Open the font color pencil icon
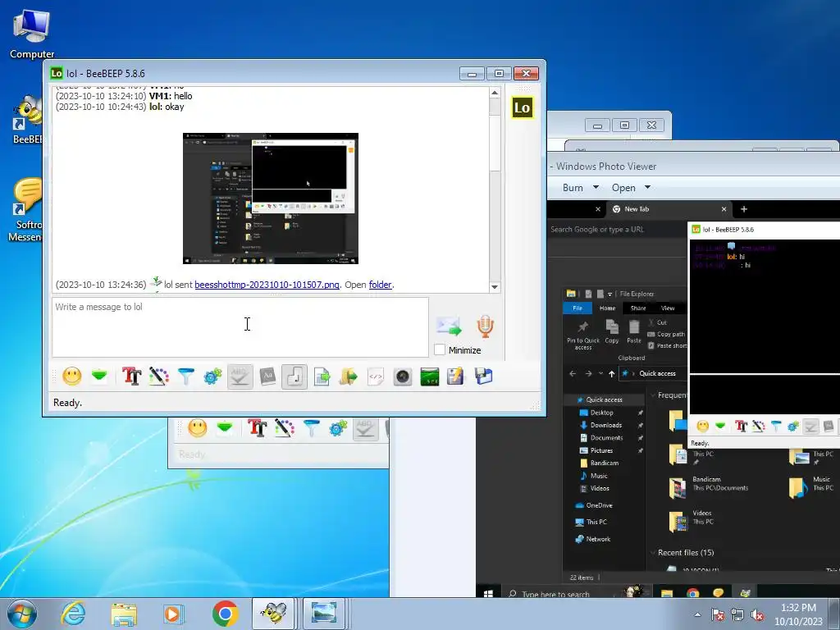 (158, 376)
